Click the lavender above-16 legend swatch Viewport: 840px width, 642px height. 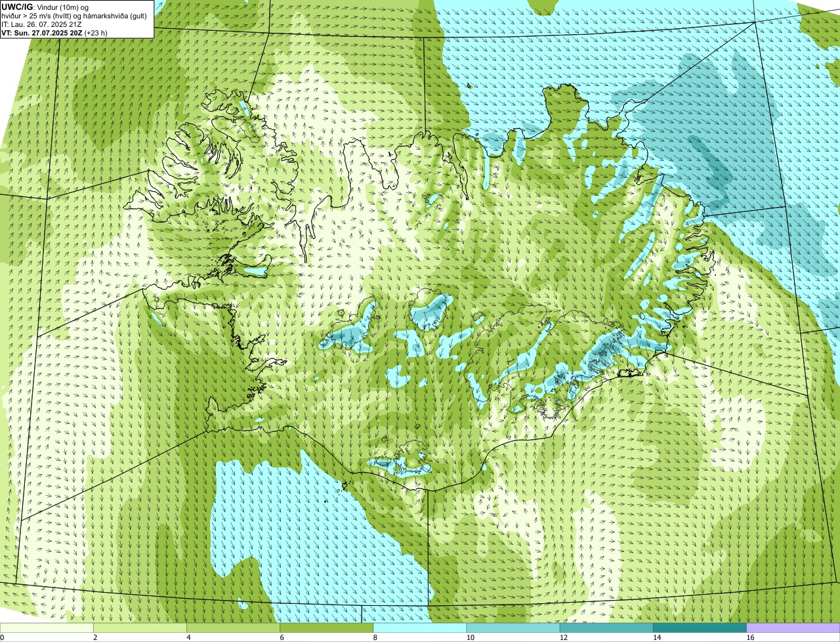(793, 628)
